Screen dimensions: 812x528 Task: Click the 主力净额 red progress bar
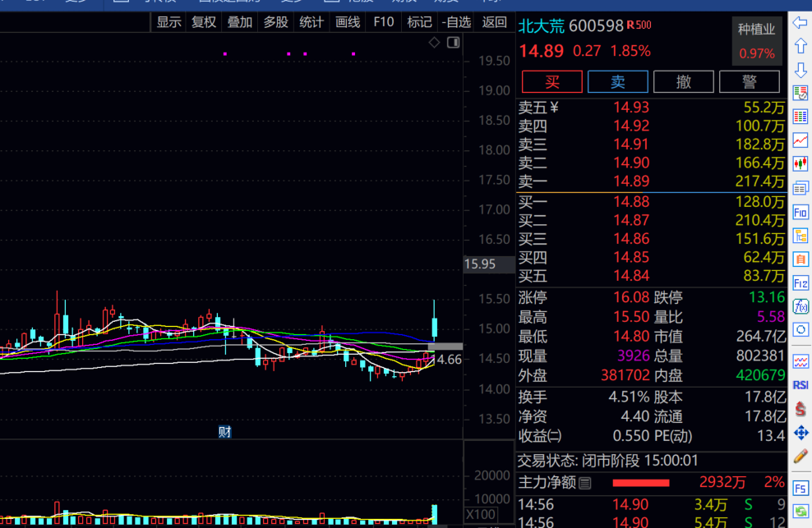click(641, 484)
